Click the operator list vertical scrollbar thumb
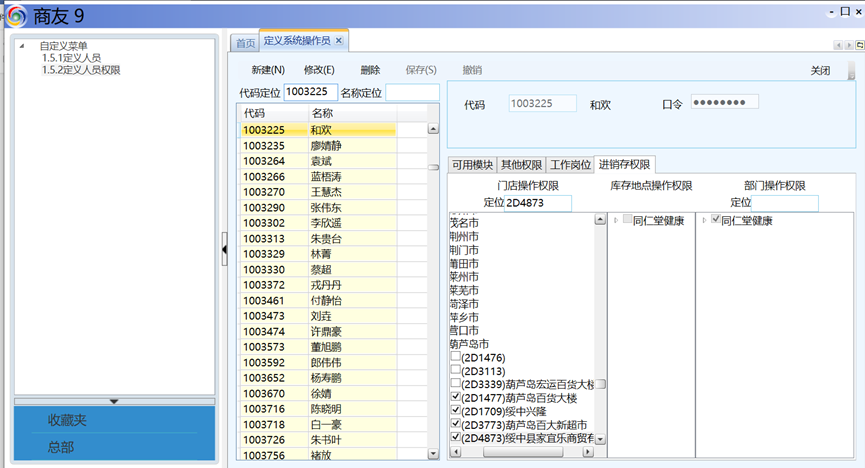 click(x=433, y=167)
